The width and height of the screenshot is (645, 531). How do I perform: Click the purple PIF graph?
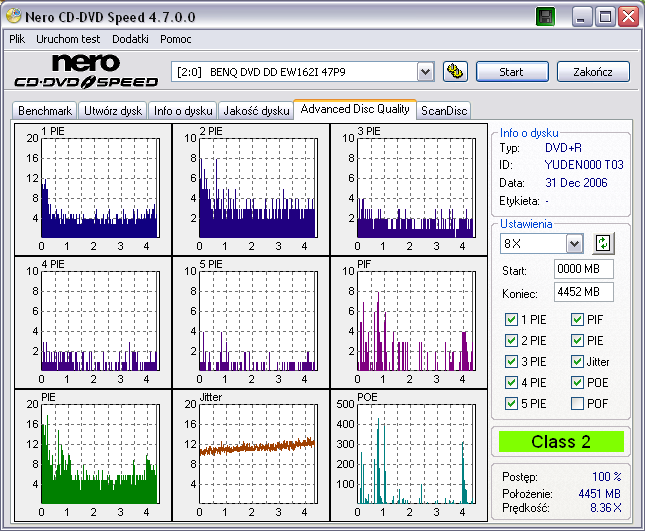409,322
